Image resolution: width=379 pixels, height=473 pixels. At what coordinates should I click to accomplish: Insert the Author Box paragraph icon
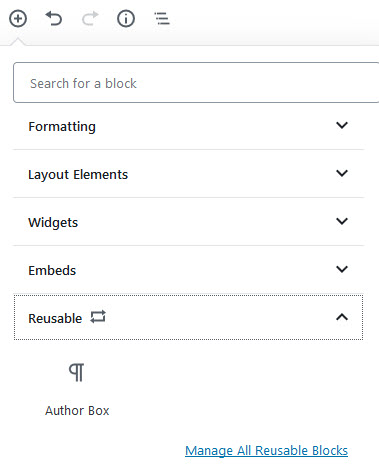click(x=77, y=372)
